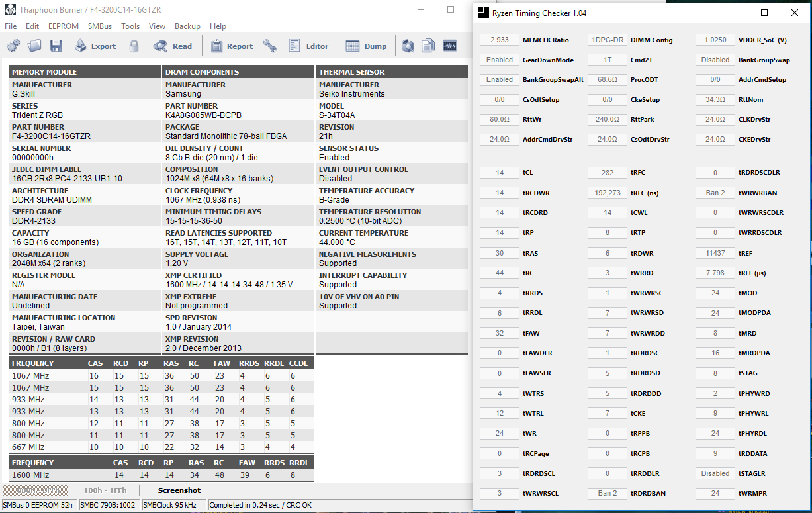Click the THERMAL SENSOR column header
812x513 pixels.
click(x=392, y=71)
